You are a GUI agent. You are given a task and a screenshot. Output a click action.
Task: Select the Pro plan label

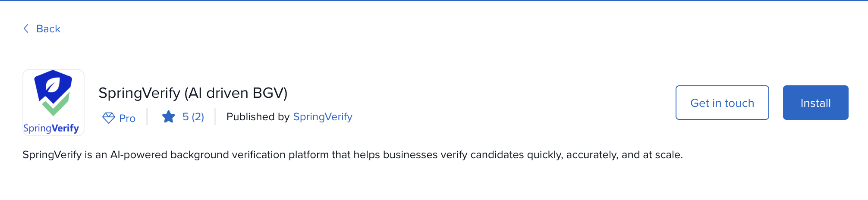127,118
